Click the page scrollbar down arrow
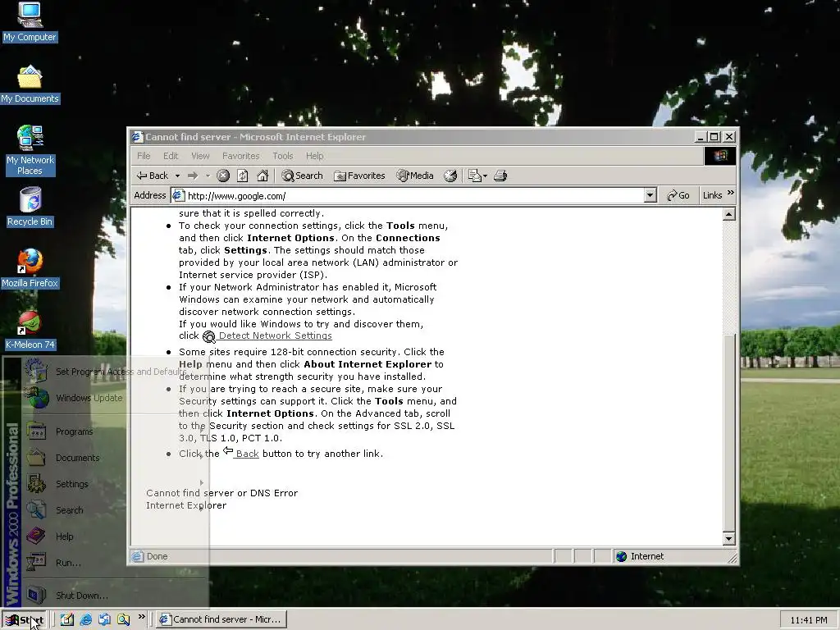840x630 pixels. pos(728,539)
